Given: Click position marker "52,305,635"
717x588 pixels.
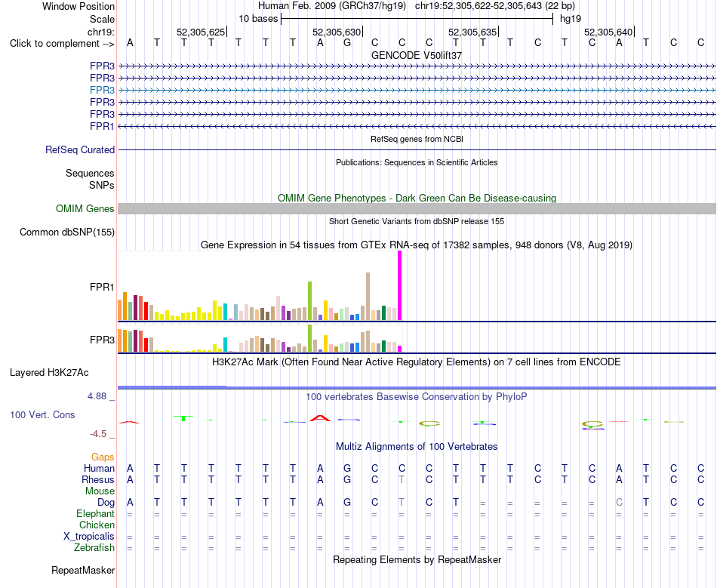Looking at the screenshot, I should coord(472,32).
